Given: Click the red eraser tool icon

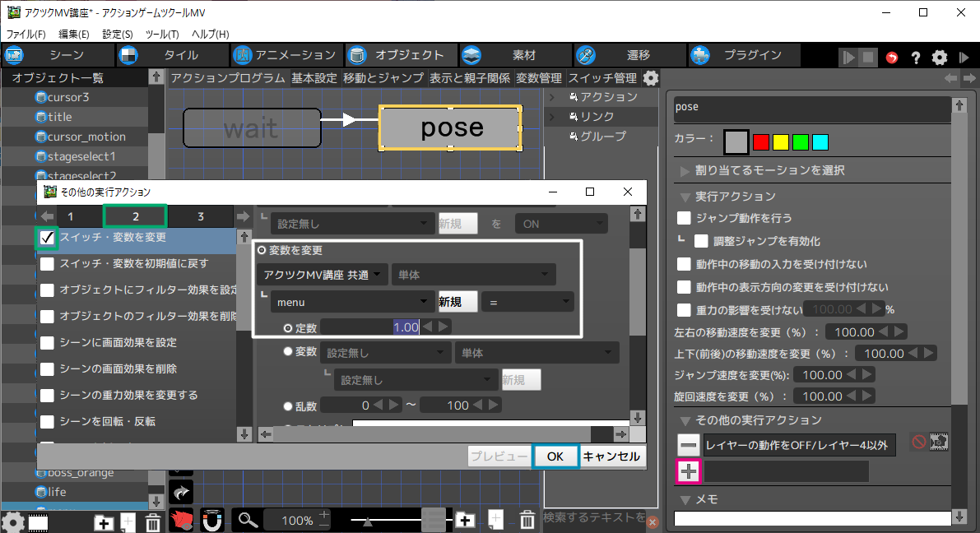Looking at the screenshot, I should pos(182,520).
